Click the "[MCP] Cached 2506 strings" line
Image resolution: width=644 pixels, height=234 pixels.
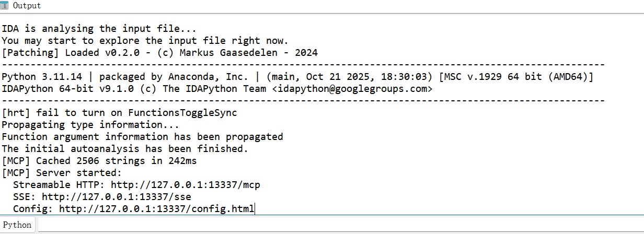point(99,161)
